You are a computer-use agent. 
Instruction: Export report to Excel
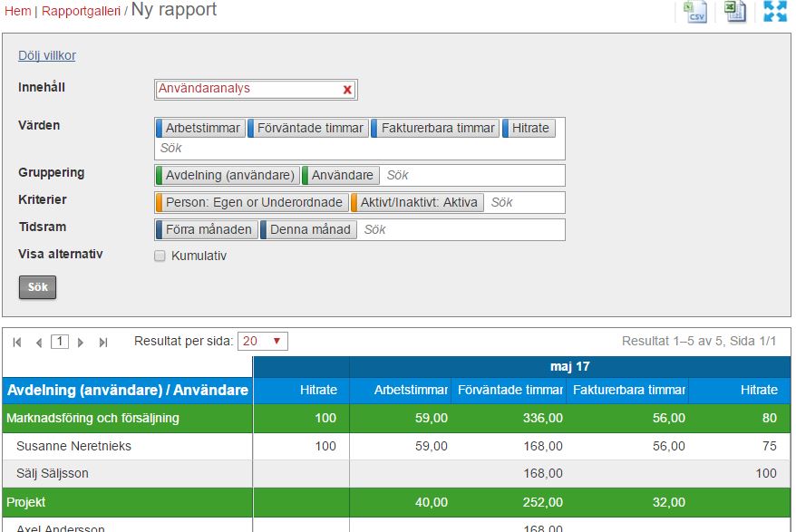coord(734,12)
